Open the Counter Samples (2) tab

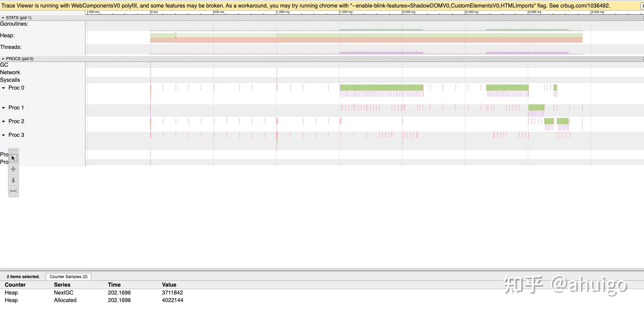click(68, 277)
